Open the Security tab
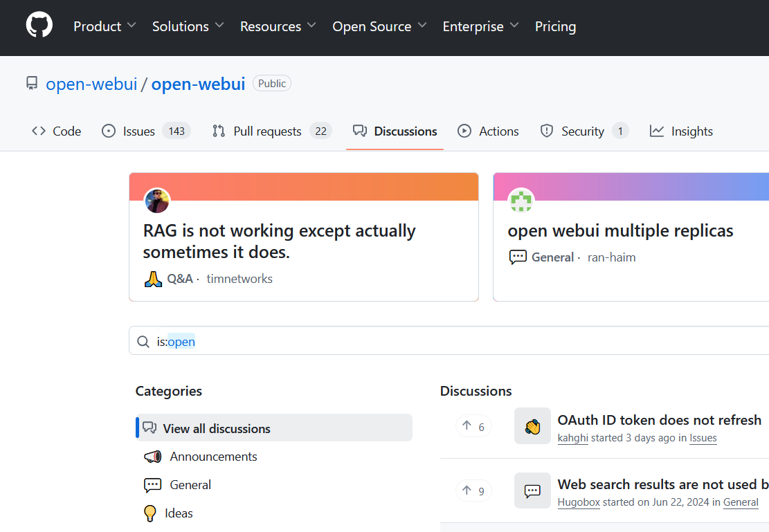 (584, 131)
